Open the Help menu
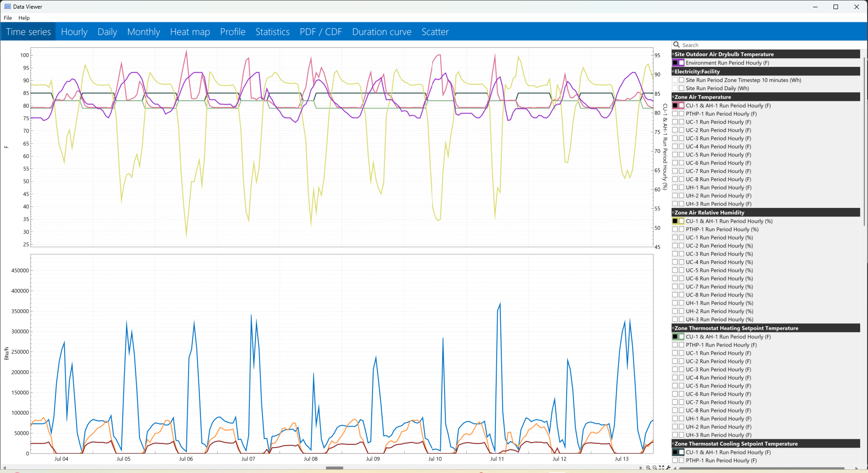 pos(24,18)
